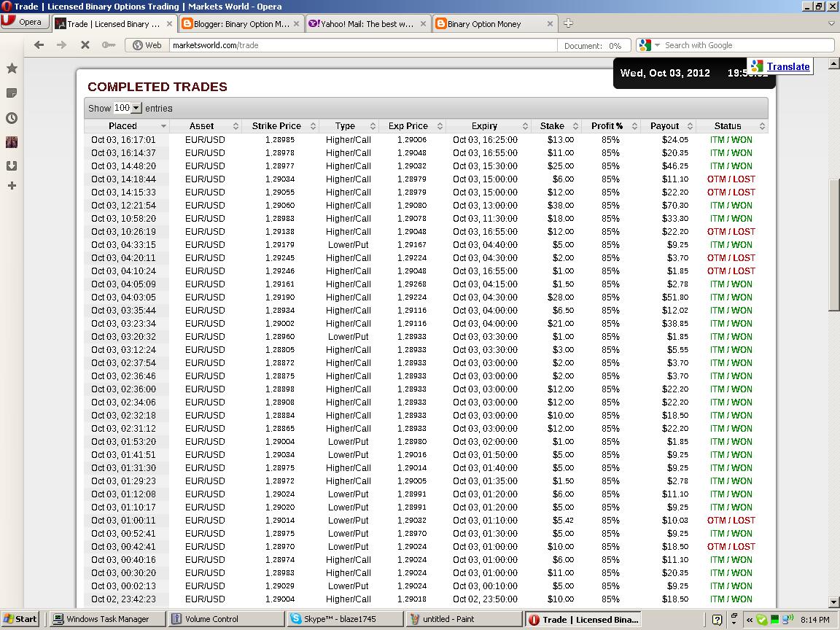This screenshot has height=630, width=840.
Task: Click OTM / LOST status in 14:18:44 row
Action: tap(731, 179)
